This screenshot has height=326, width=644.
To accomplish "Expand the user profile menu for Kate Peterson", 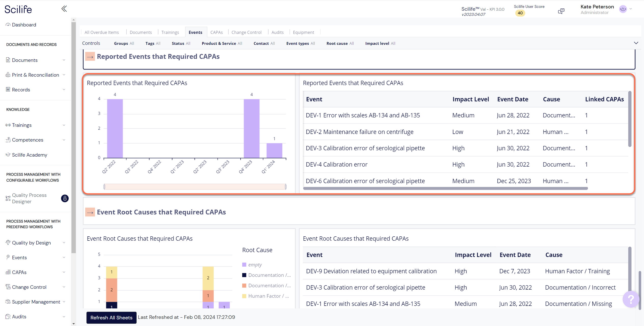I will [x=630, y=9].
